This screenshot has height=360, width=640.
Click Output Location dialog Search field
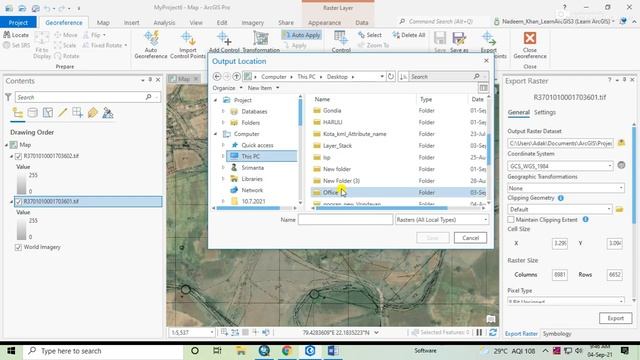tap(445, 76)
